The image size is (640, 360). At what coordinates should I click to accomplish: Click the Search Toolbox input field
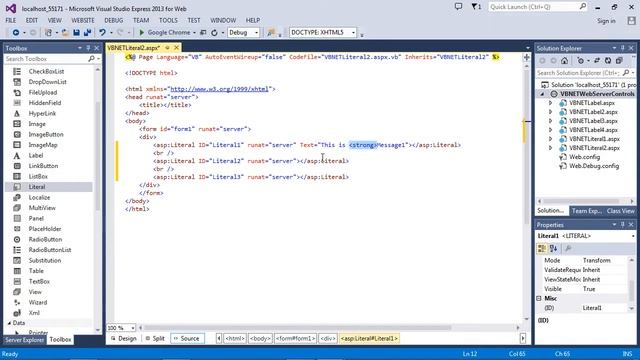click(46, 59)
